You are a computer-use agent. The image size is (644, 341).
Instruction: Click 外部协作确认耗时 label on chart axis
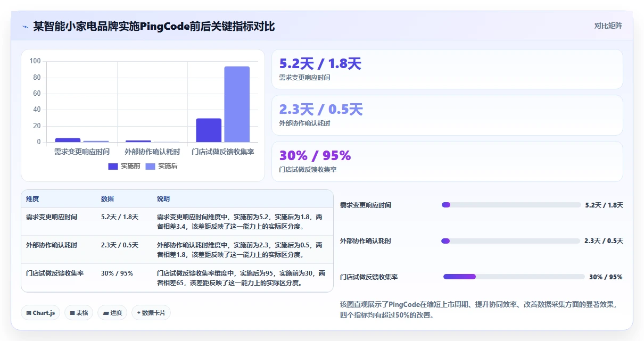tap(152, 152)
